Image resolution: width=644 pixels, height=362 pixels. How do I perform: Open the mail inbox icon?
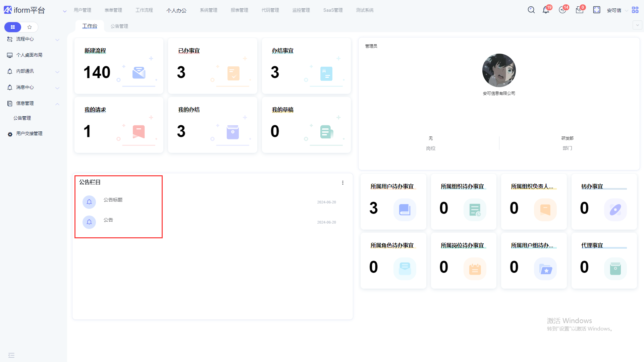tap(579, 10)
